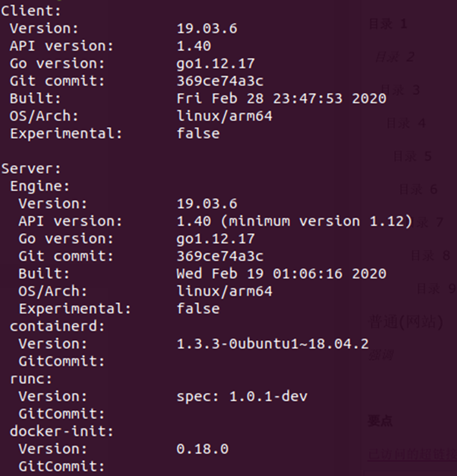The width and height of the screenshot is (457, 476).
Task: Select "1.40 (minimum version 1.12)" text
Action: [294, 222]
